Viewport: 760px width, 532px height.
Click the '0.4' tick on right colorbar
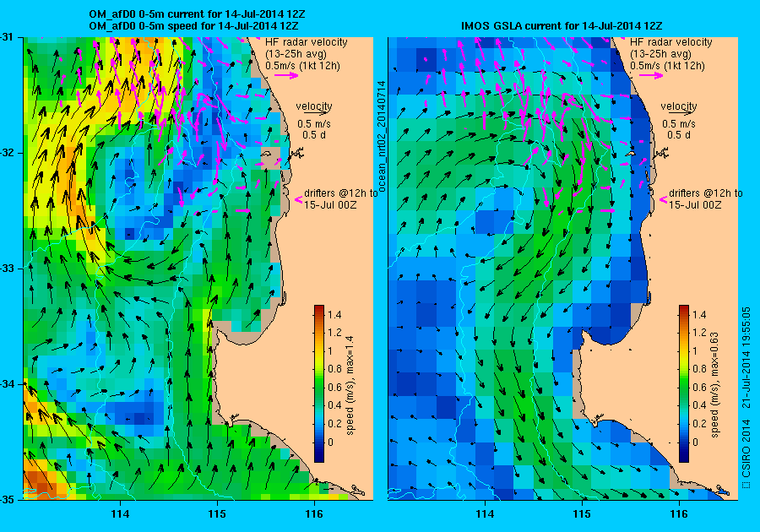point(699,405)
